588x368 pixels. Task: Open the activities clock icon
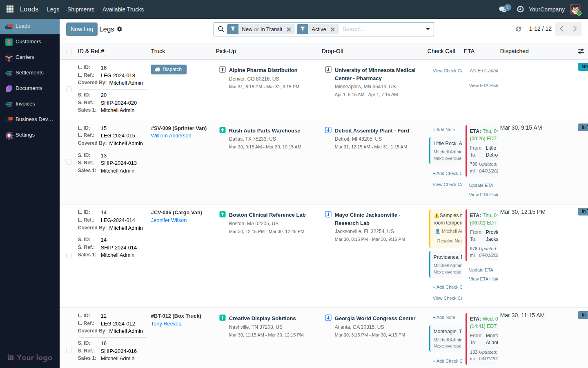click(520, 9)
